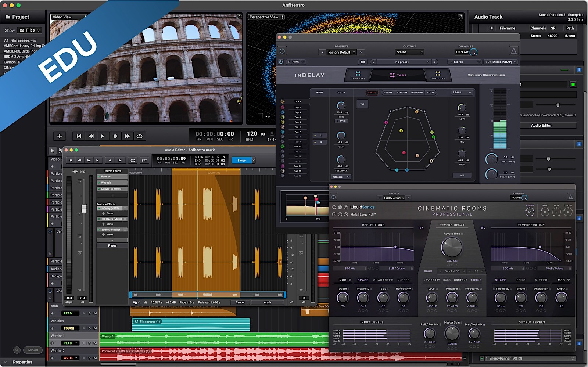Open InDelay 3 BAND dropdown
Screen dimensions: 588x367
coord(462,93)
